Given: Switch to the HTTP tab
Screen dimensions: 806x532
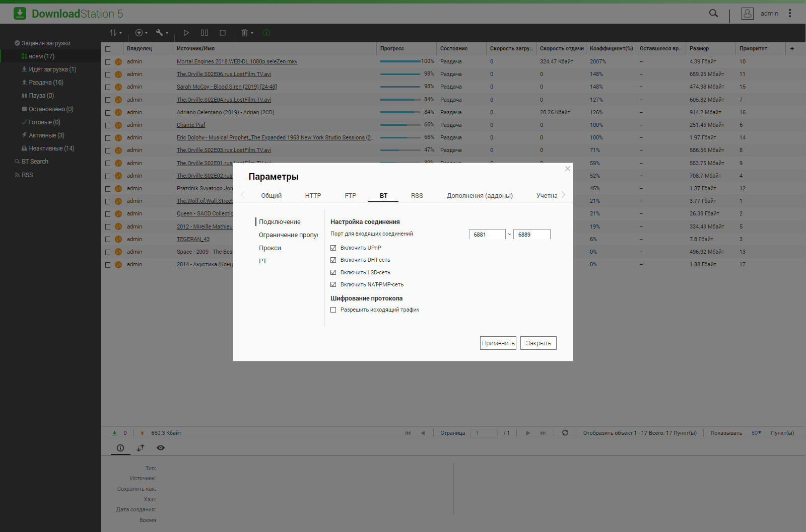Looking at the screenshot, I should [313, 195].
